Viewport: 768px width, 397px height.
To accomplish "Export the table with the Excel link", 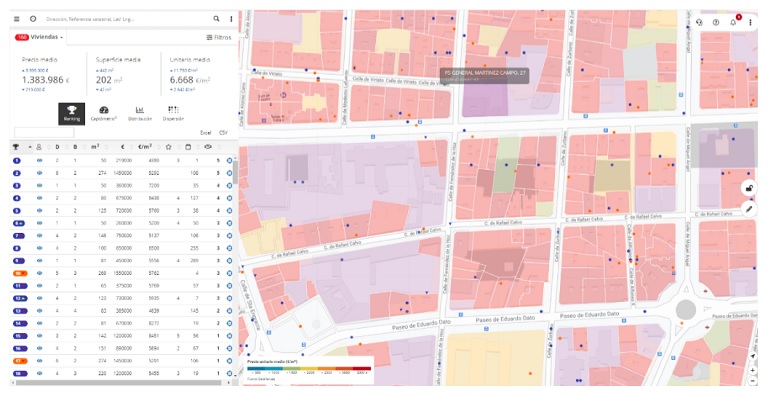I will coord(206,133).
